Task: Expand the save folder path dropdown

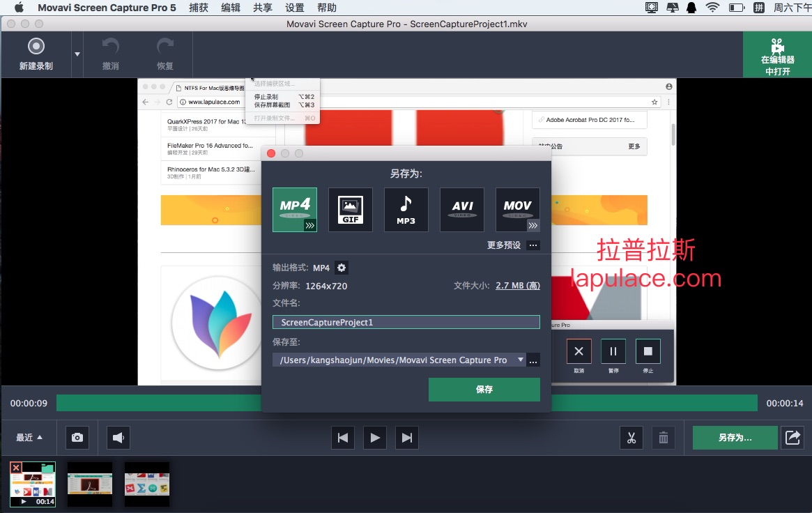Action: pos(520,360)
